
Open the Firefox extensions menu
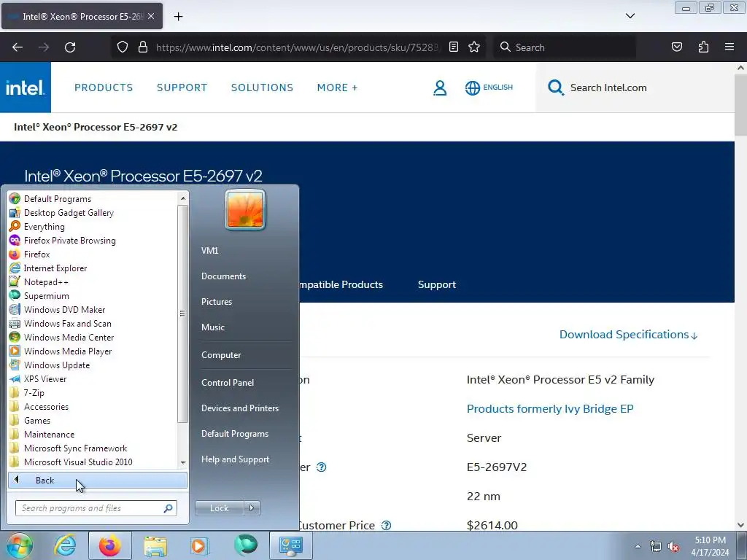point(703,47)
